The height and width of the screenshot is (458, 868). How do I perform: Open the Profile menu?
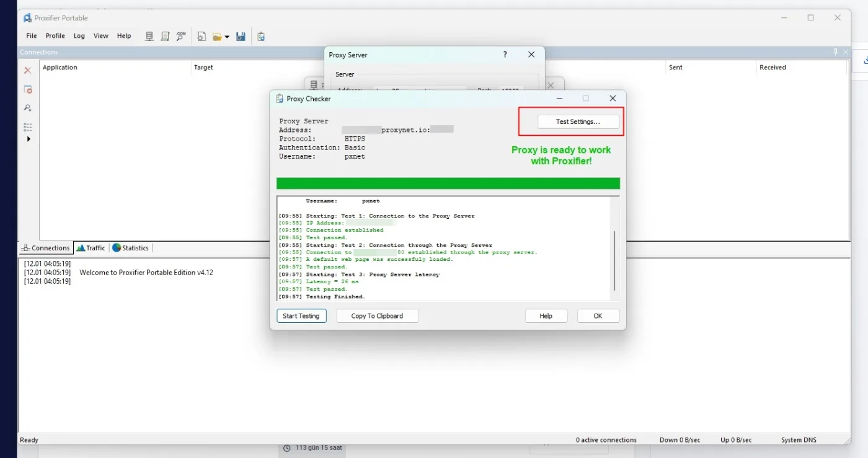[55, 36]
